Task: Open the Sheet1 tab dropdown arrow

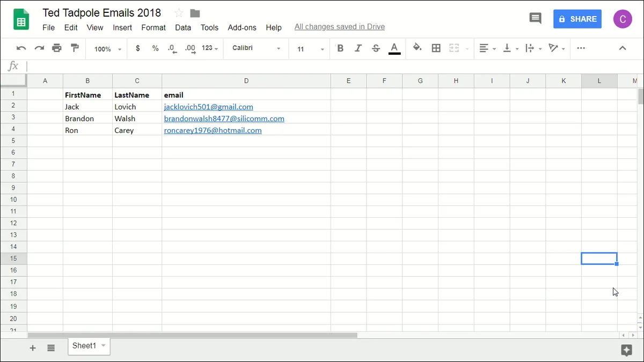Action: (103, 346)
